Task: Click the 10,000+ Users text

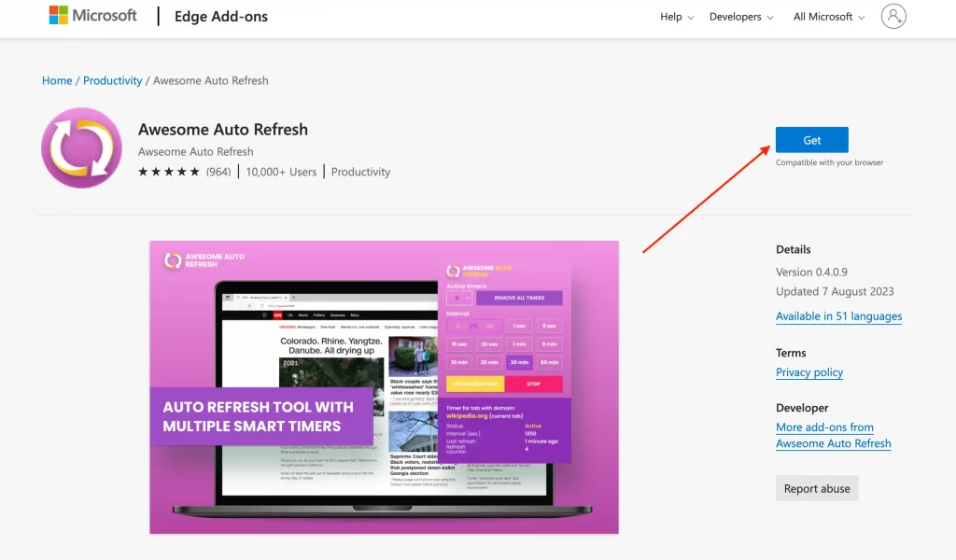Action: [x=281, y=172]
